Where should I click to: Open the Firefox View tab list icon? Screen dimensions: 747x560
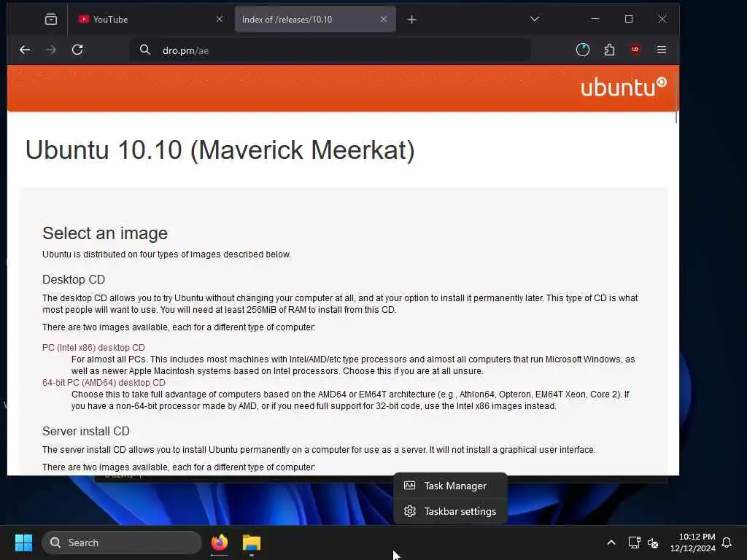50,20
